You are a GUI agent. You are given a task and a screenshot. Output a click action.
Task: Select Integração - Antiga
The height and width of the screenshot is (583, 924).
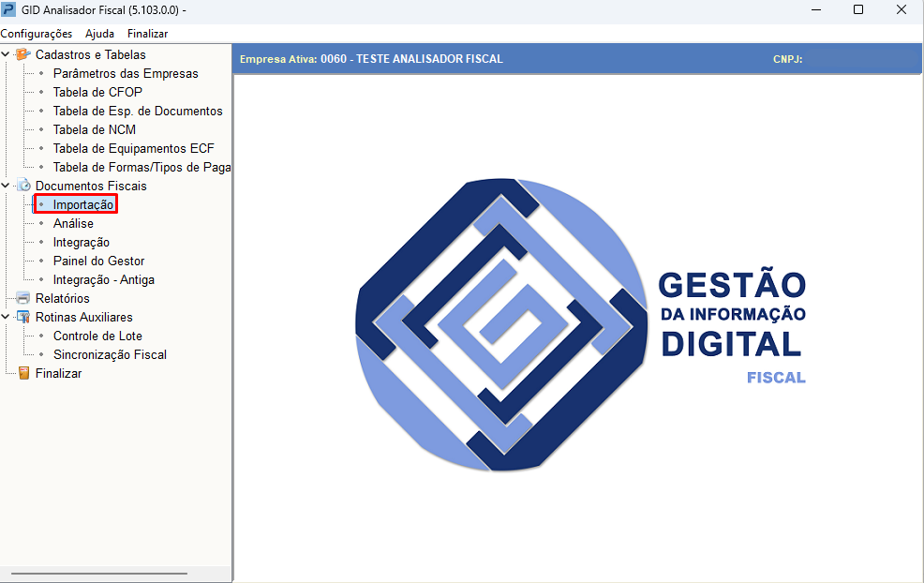pyautogui.click(x=104, y=280)
